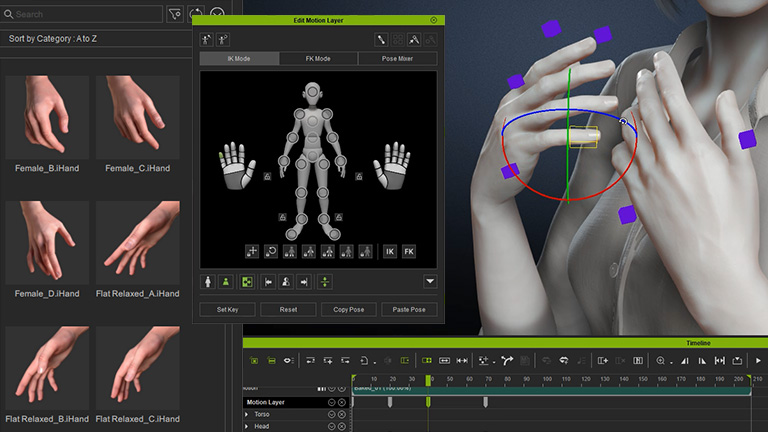Image resolution: width=768 pixels, height=432 pixels.
Task: Expand the Head track
Action: 247,426
